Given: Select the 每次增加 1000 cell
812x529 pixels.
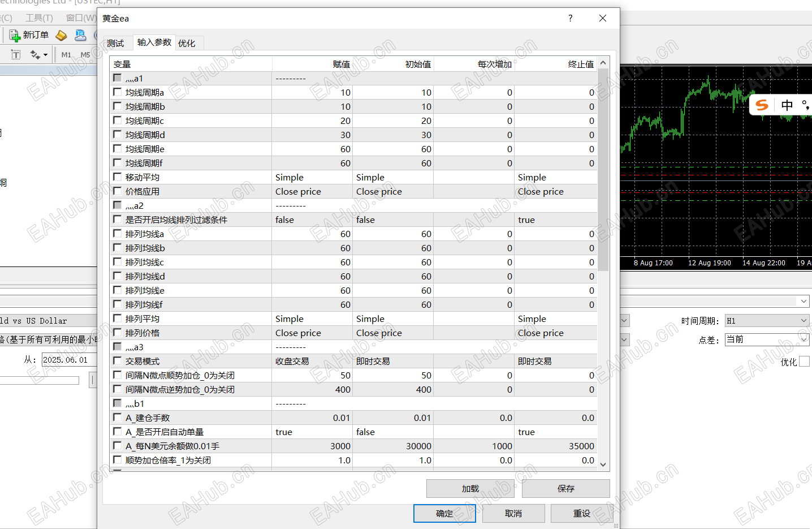Looking at the screenshot, I should click(474, 446).
